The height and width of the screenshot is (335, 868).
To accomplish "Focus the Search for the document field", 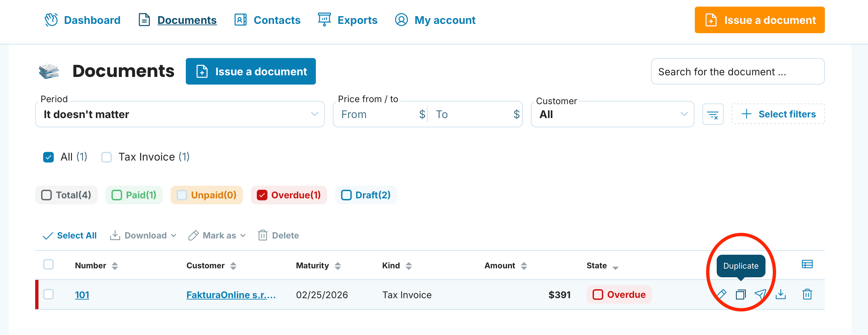I will 738,72.
